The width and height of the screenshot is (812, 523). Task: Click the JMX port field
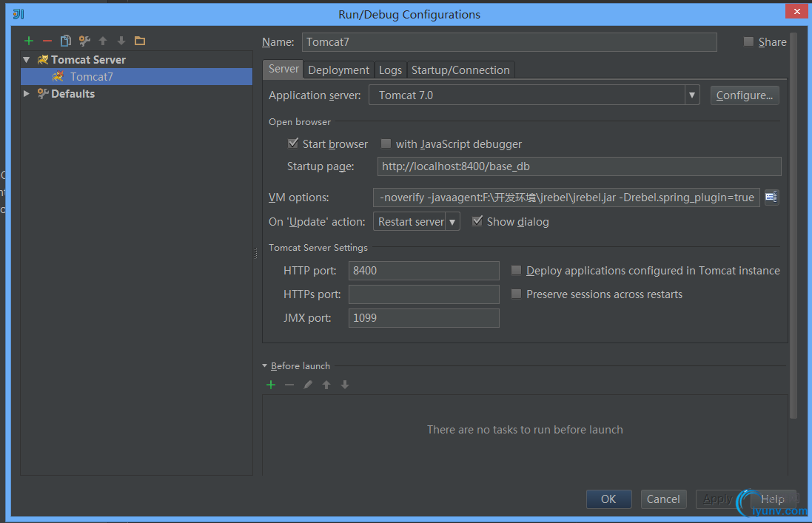(x=423, y=318)
